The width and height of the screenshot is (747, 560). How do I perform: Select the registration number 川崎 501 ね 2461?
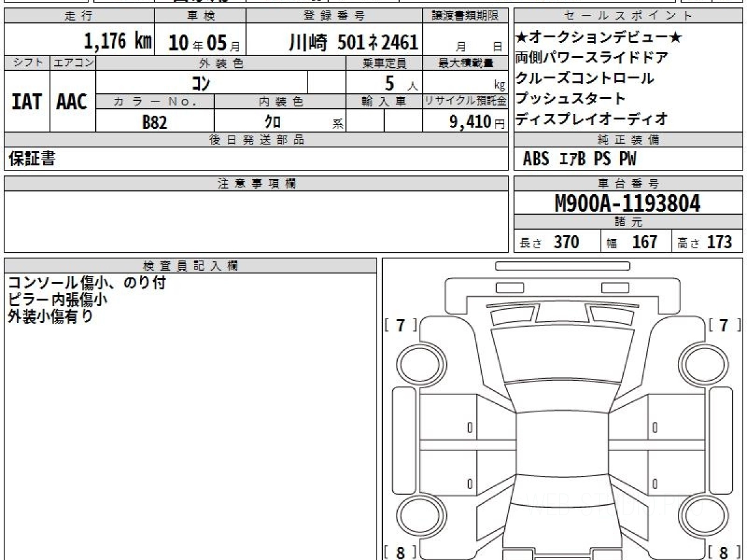(353, 42)
